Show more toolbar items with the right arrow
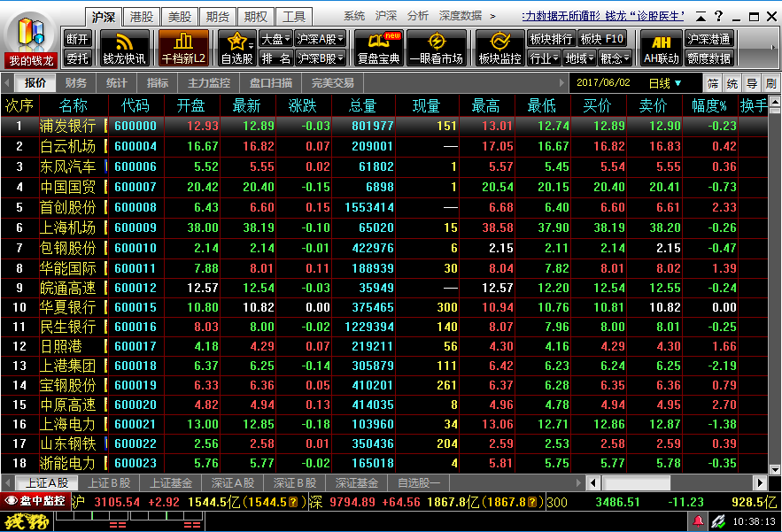 [x=772, y=48]
